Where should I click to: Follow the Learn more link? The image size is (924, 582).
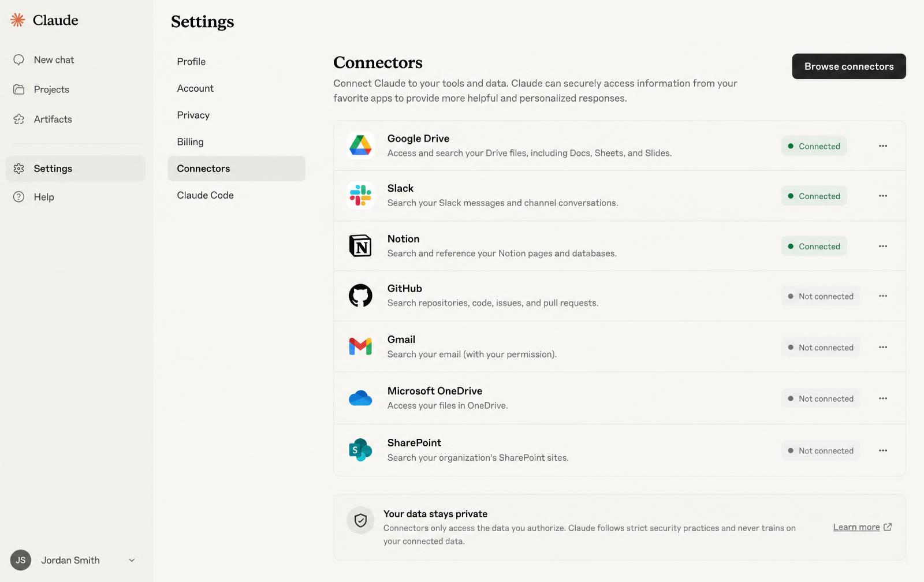click(856, 527)
